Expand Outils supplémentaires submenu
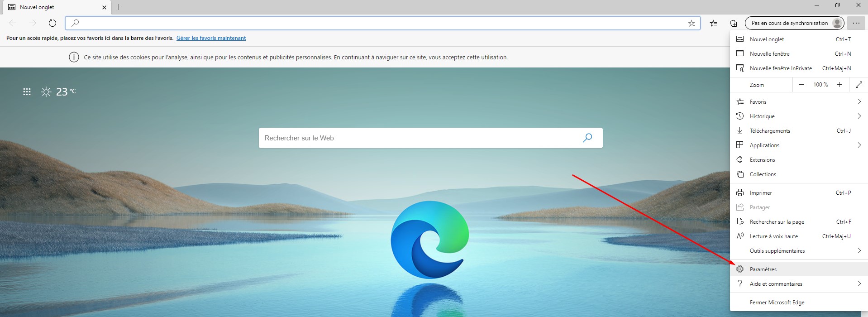The width and height of the screenshot is (868, 317). click(799, 251)
